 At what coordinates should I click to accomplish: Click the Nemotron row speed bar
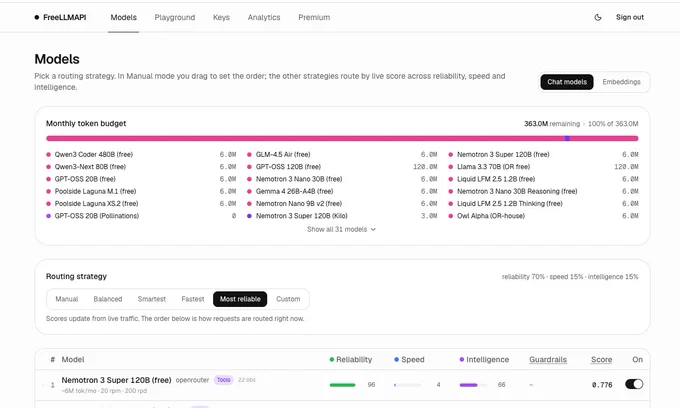click(407, 385)
